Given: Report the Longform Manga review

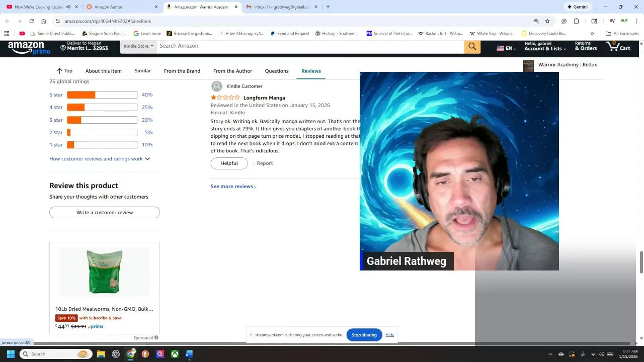Looking at the screenshot, I should pos(265,163).
